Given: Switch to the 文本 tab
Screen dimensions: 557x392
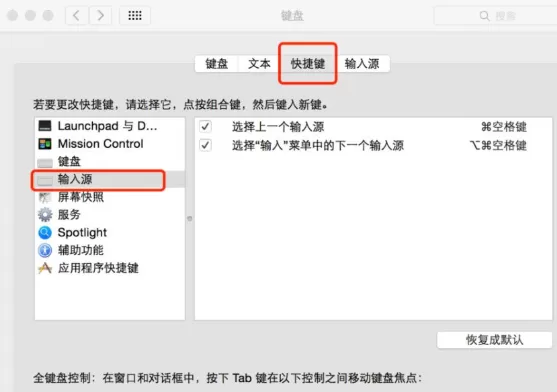Looking at the screenshot, I should [x=259, y=64].
